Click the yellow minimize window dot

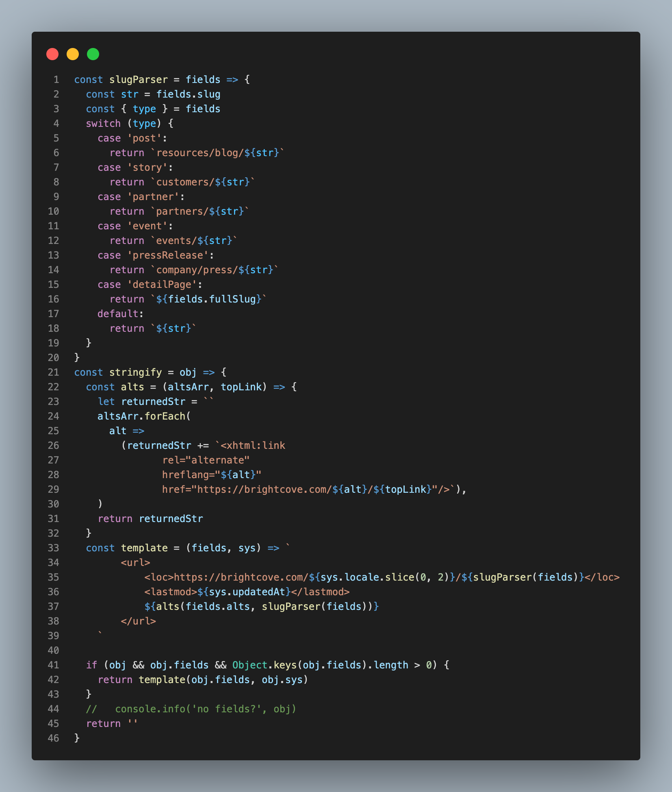73,54
